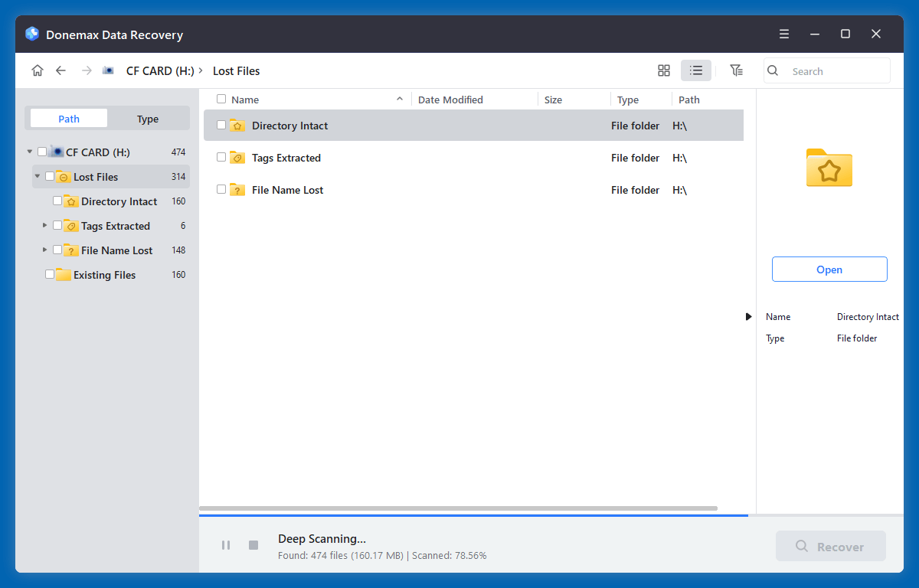Image resolution: width=919 pixels, height=588 pixels.
Task: Expand the File Name Lost tree node
Action: tap(44, 250)
